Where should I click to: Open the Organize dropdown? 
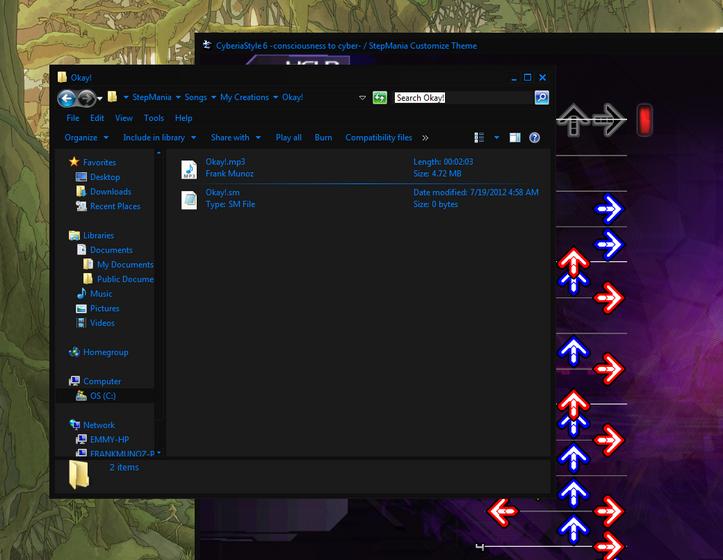point(86,137)
